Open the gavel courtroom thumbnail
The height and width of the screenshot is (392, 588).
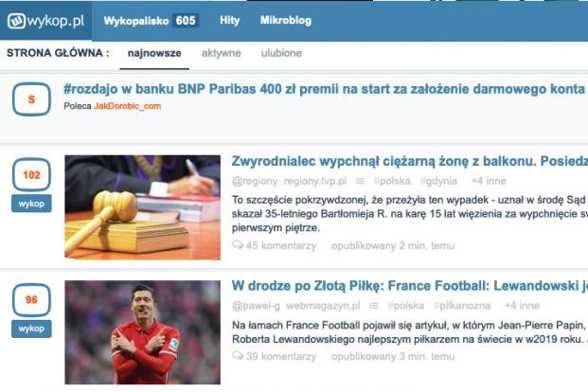coord(142,207)
